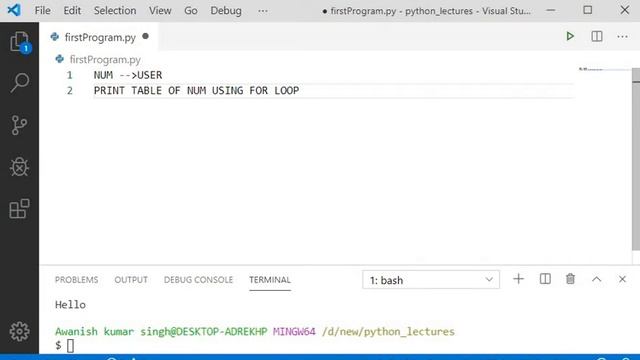This screenshot has height=360, width=640.
Task: Click the terminal prompt cursor
Action: (x=70, y=346)
